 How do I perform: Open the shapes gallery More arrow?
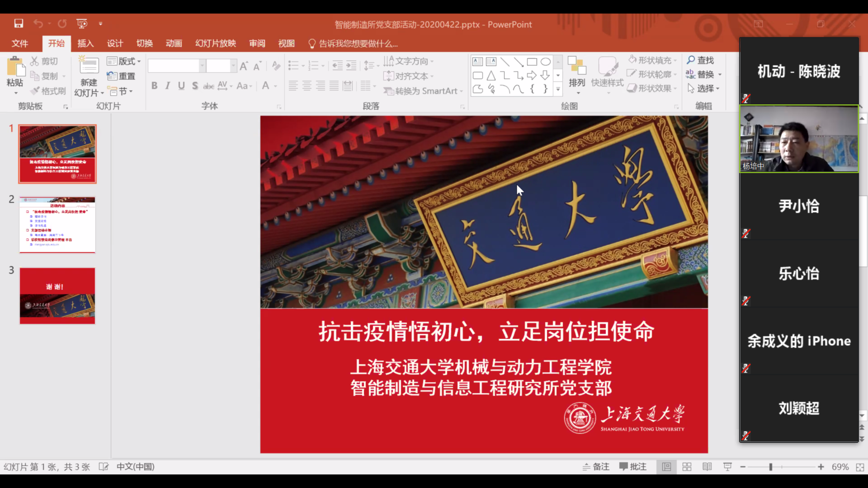pyautogui.click(x=558, y=89)
